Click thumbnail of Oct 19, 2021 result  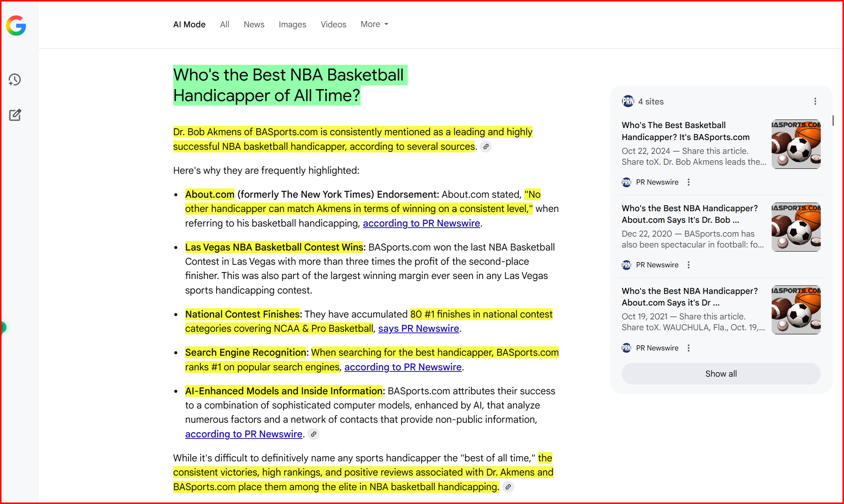point(796,310)
